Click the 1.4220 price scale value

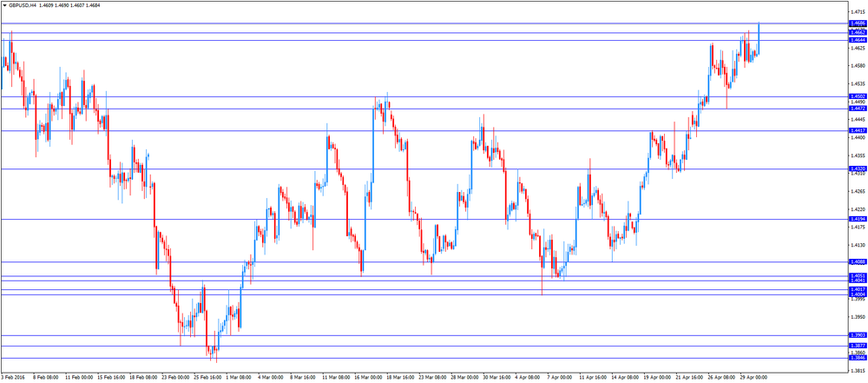point(858,209)
